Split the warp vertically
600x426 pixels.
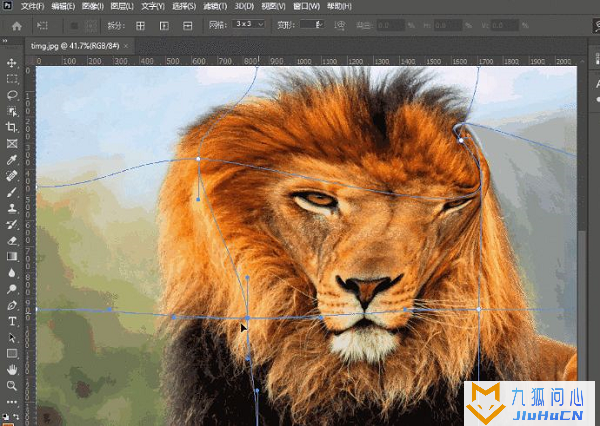164,26
